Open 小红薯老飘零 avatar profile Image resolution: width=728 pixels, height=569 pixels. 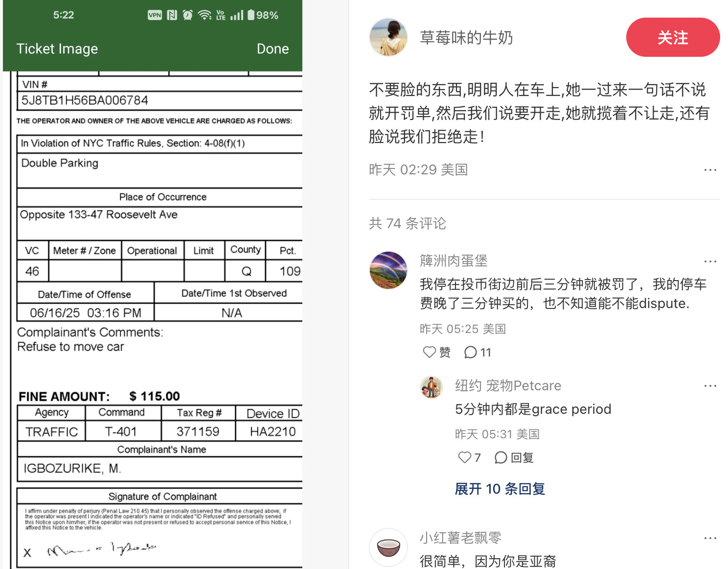tap(388, 546)
